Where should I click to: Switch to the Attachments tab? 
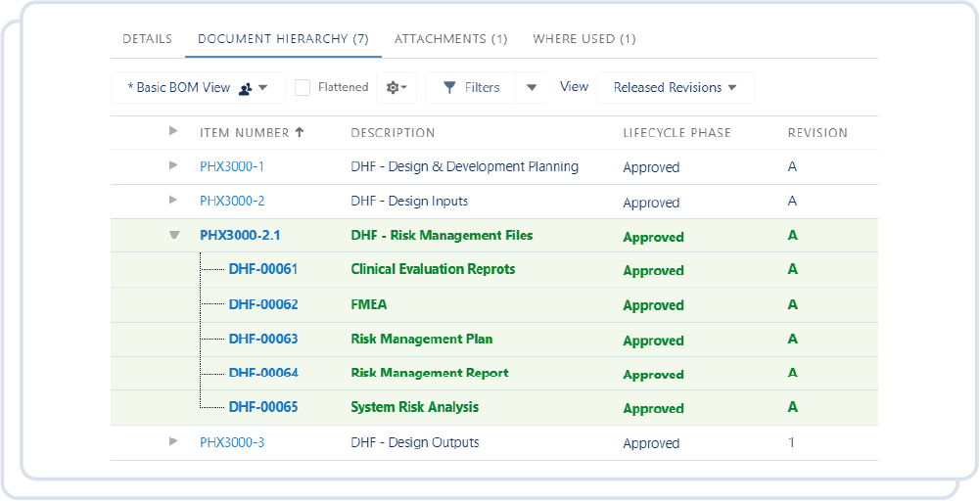coord(450,39)
